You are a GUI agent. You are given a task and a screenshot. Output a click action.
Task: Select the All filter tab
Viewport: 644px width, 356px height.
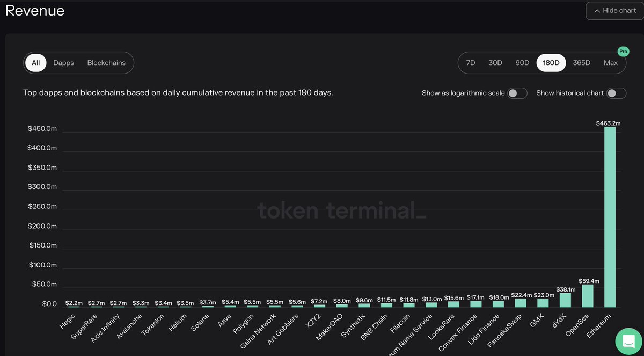tap(35, 63)
